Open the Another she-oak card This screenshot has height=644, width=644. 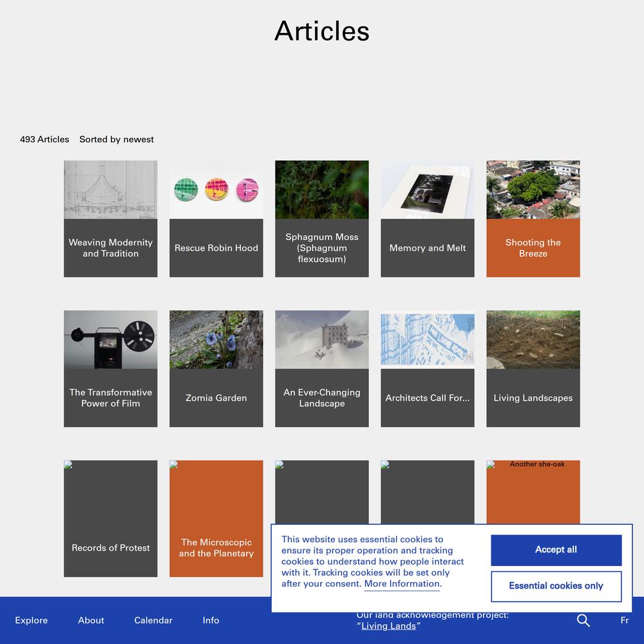coord(533,492)
